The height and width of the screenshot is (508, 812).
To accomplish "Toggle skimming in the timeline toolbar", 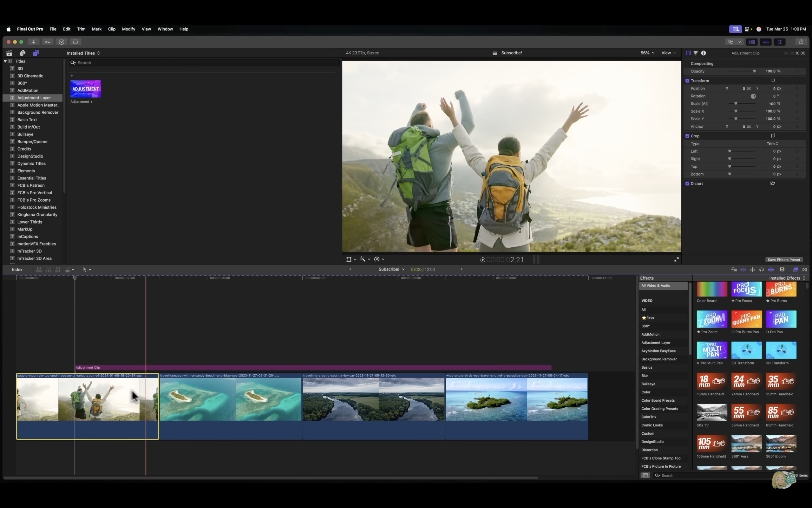I will [x=743, y=270].
